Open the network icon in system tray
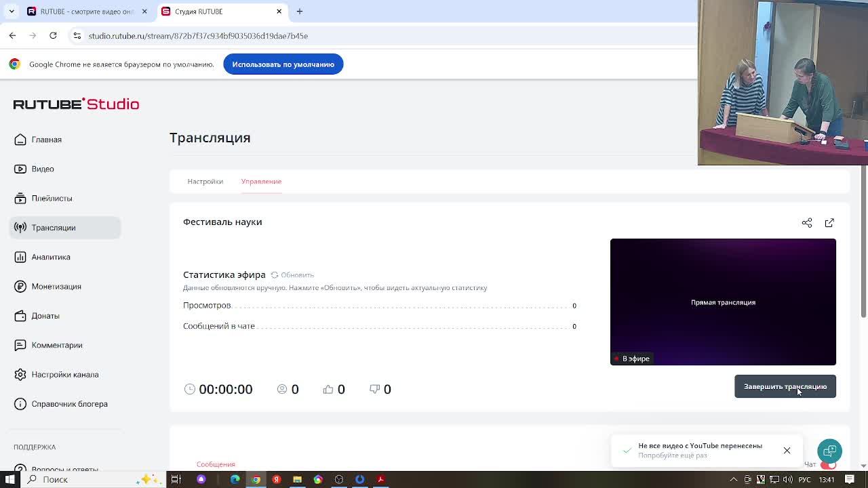 774,479
